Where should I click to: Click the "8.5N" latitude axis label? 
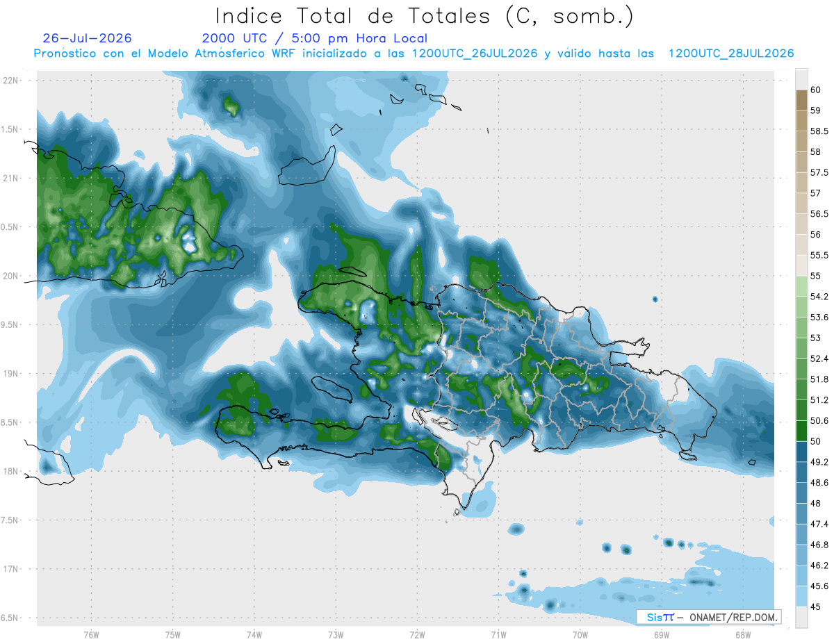pos(11,422)
